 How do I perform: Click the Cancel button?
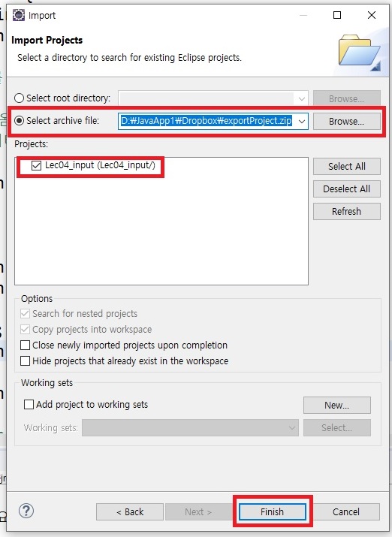click(346, 511)
